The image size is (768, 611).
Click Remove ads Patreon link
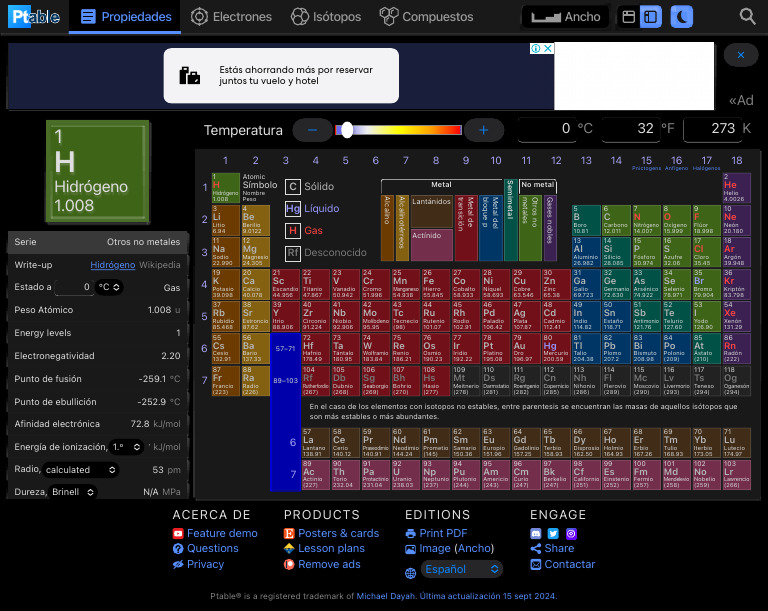click(x=322, y=564)
